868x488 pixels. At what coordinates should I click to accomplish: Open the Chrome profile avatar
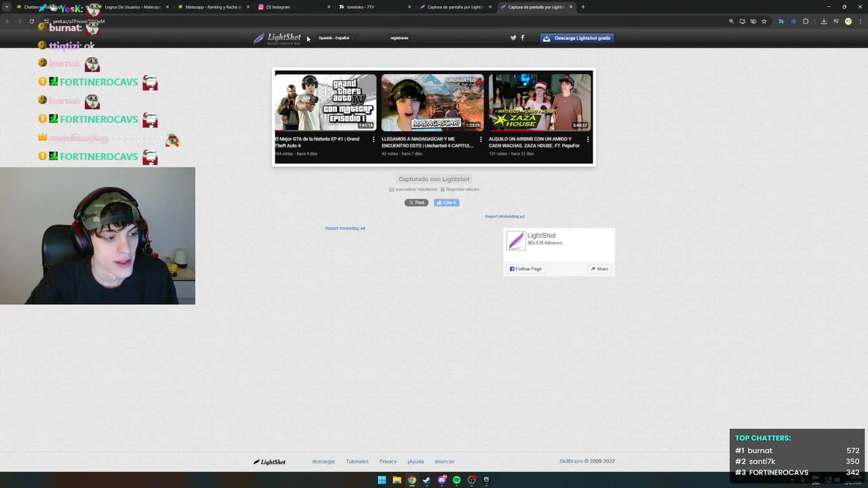click(848, 21)
